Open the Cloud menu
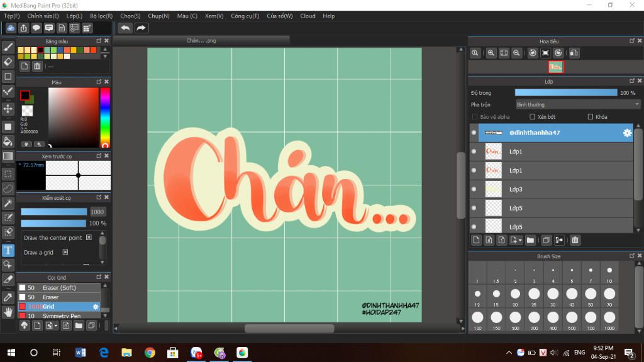The width and height of the screenshot is (644, 362). (308, 16)
